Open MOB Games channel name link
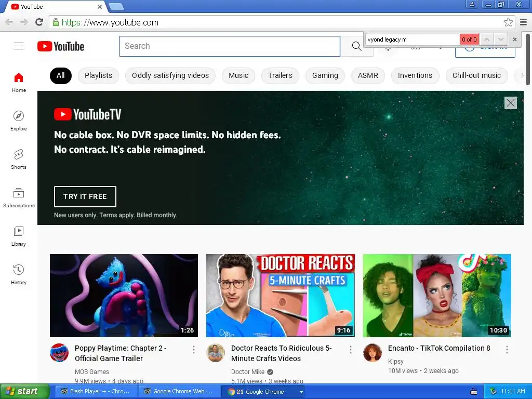The height and width of the screenshot is (399, 532). coord(91,372)
